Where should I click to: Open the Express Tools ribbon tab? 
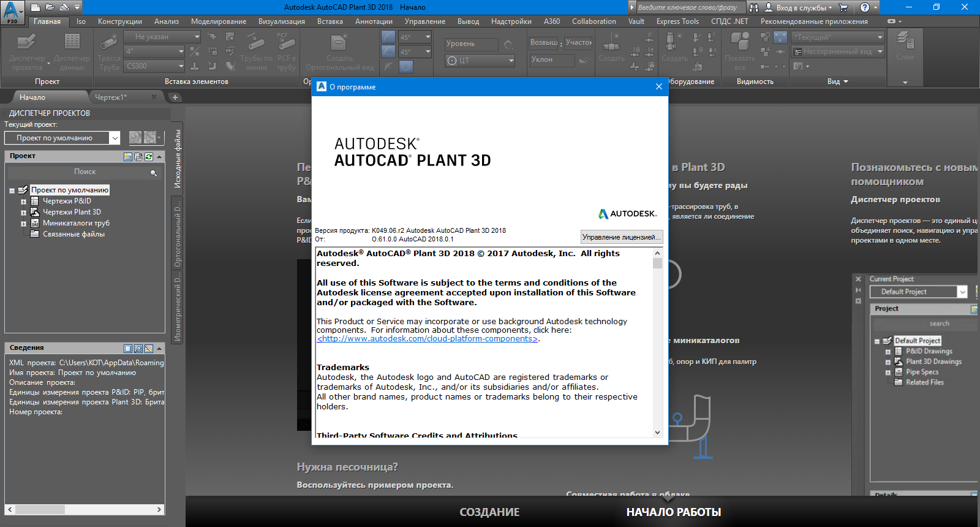677,21
